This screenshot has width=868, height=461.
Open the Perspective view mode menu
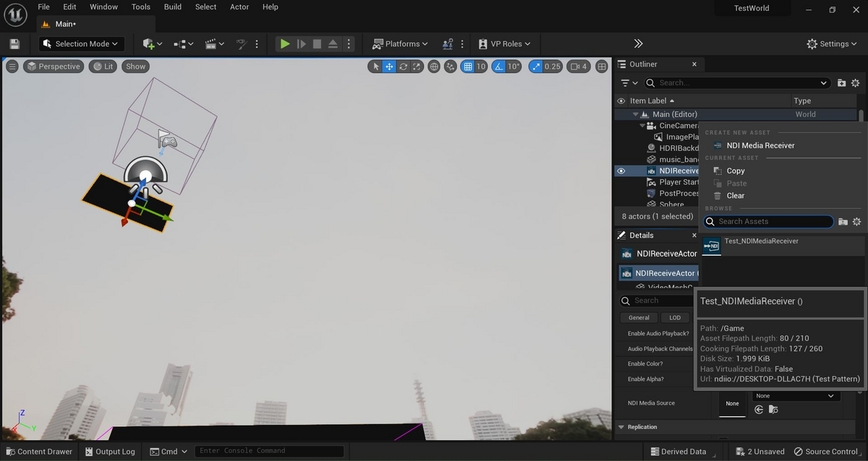pyautogui.click(x=53, y=66)
